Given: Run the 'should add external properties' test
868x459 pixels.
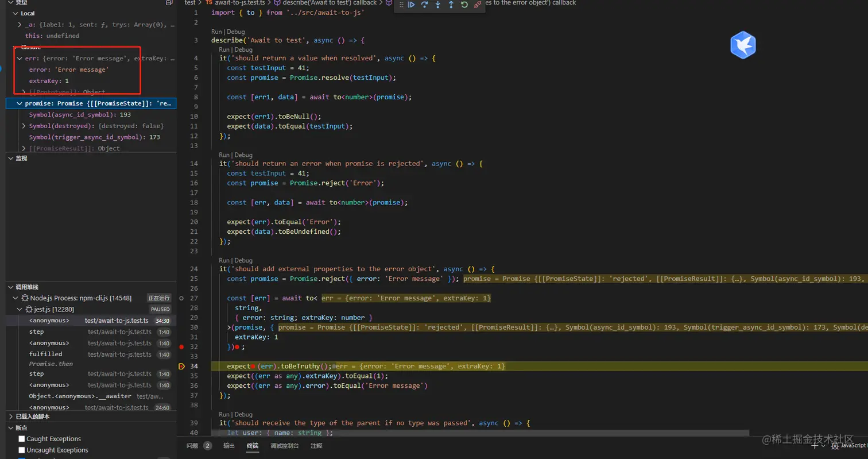Looking at the screenshot, I should 224,260.
